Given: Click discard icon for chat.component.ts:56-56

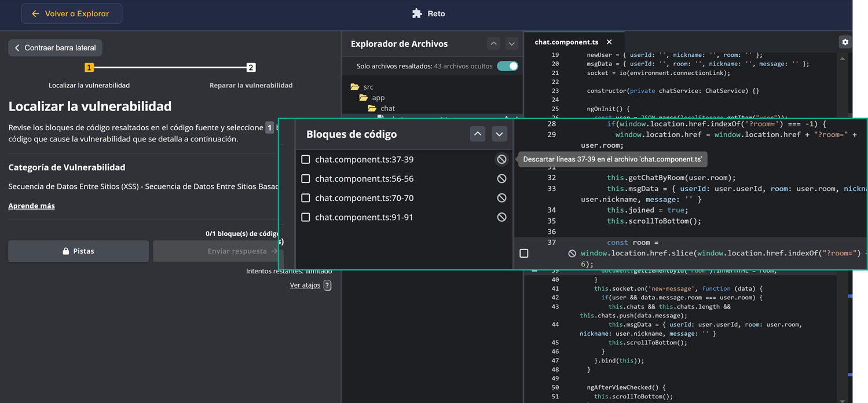Looking at the screenshot, I should click(x=501, y=179).
